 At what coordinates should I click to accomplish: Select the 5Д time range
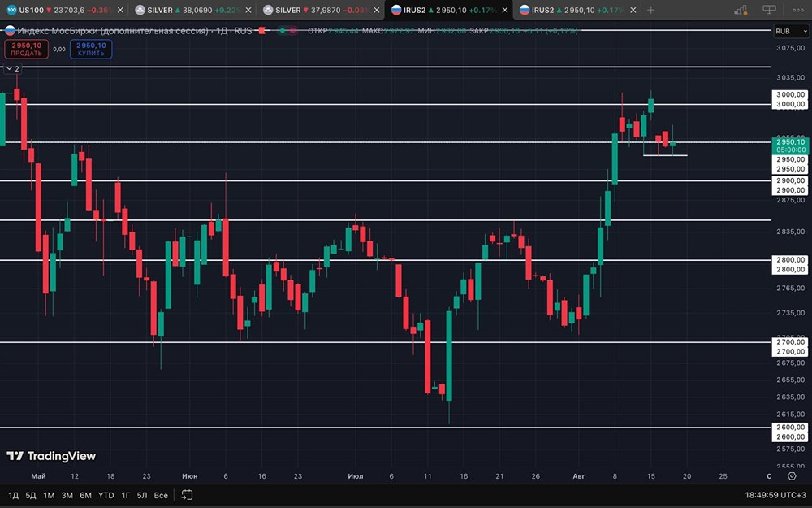[31, 495]
